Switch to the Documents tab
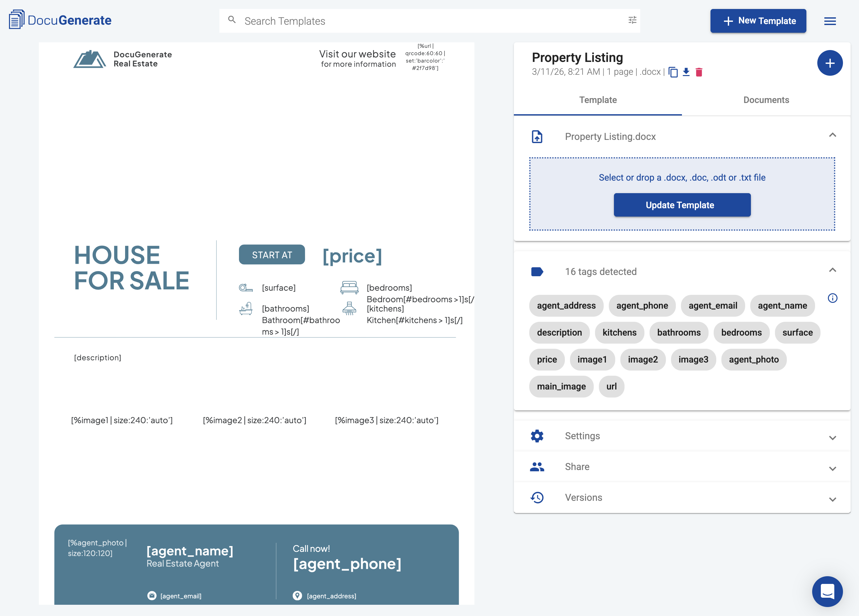 766,100
